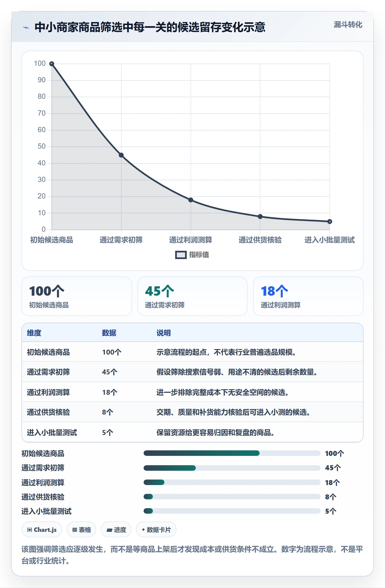
Task: Click the 初始候选商品 table row name
Action: coord(48,352)
